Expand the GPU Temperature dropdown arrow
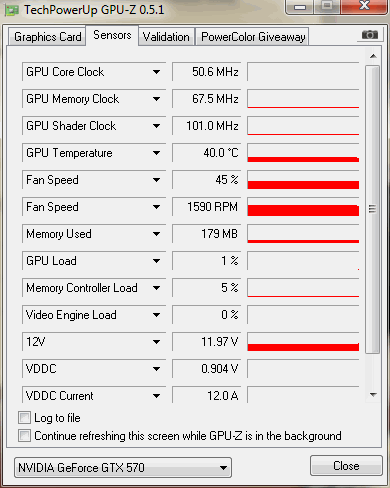This screenshot has width=390, height=488. 156,153
